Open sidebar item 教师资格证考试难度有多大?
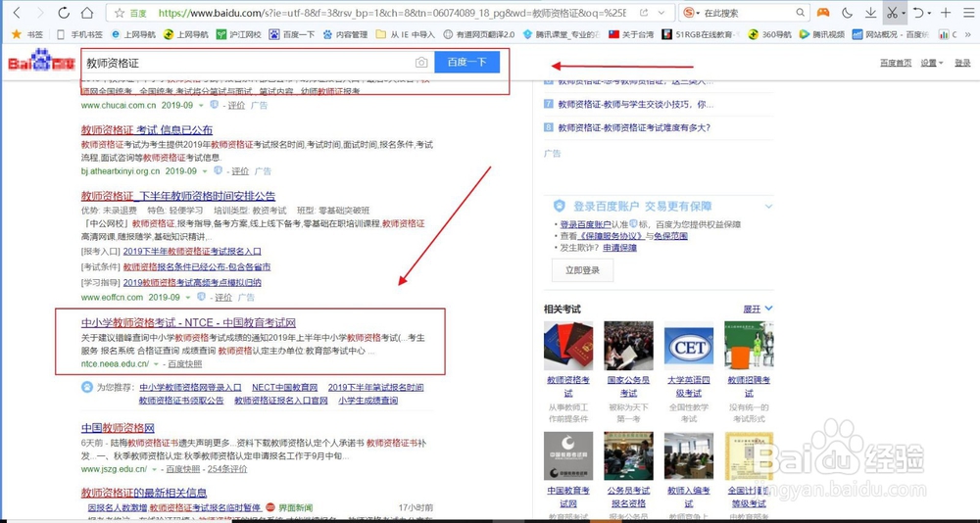Viewport: 980px width, 523px height. point(634,127)
